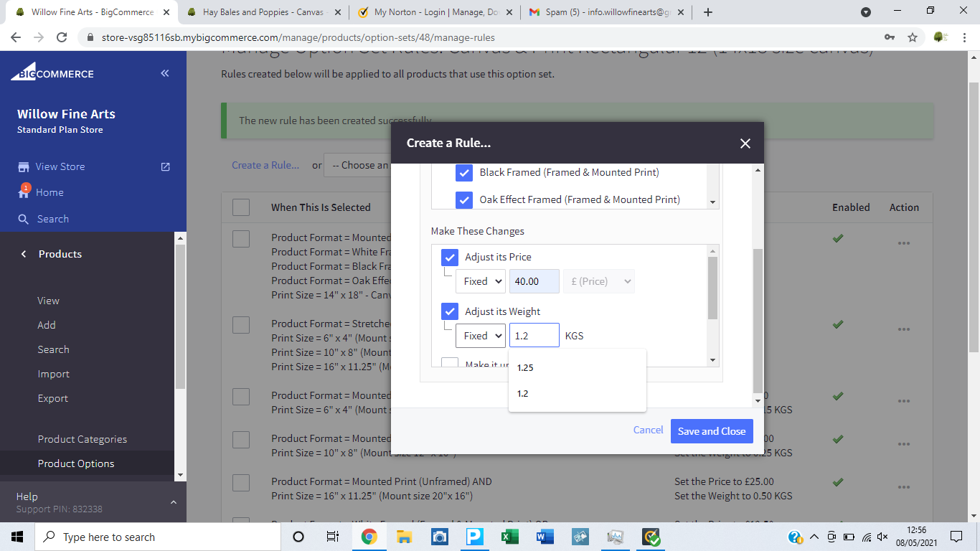Click Cancel in rule dialog
Viewport: 980px width, 551px height.
(648, 430)
